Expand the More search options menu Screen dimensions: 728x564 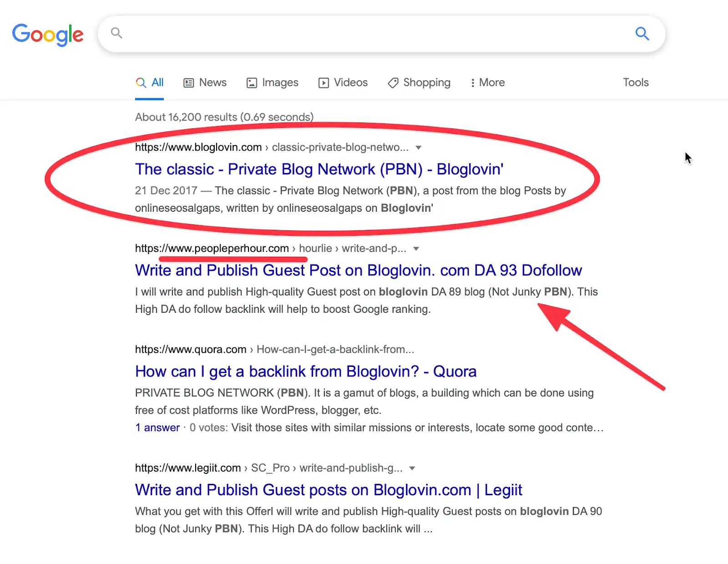point(487,82)
